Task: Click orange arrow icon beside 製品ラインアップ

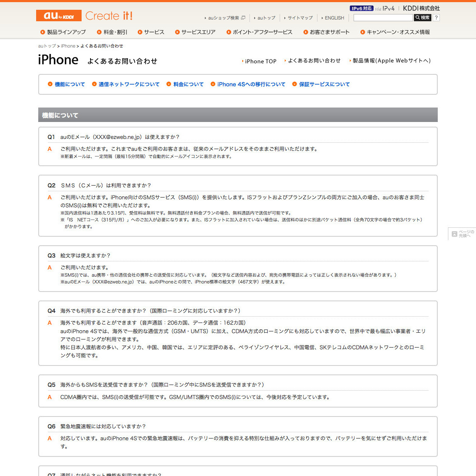Action: pyautogui.click(x=42, y=32)
